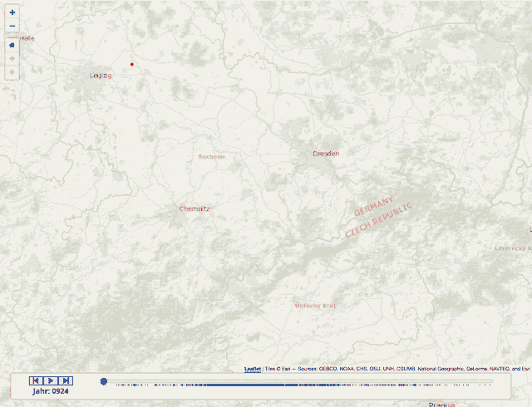Image resolution: width=532 pixels, height=407 pixels.
Task: Click the Leipzig city label
Action: click(101, 76)
